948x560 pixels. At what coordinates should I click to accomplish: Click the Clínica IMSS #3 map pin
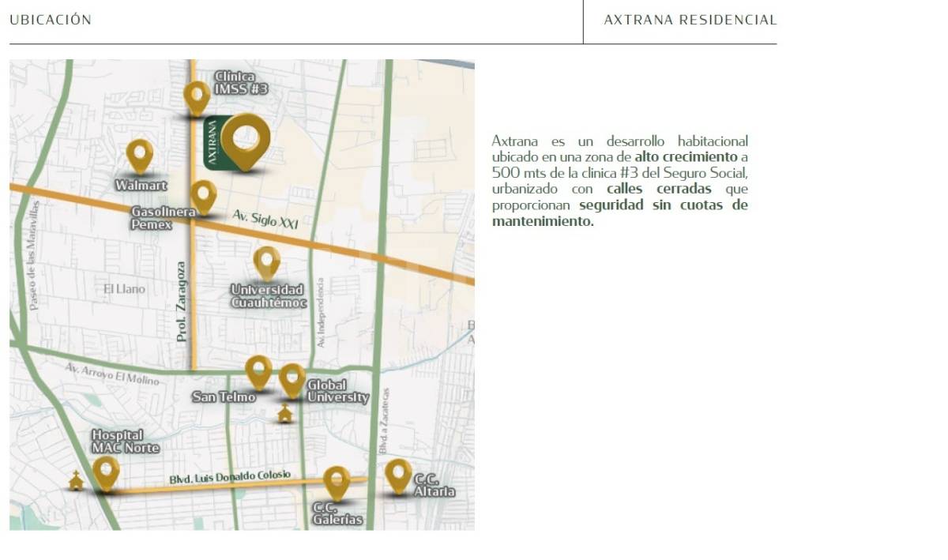click(197, 96)
